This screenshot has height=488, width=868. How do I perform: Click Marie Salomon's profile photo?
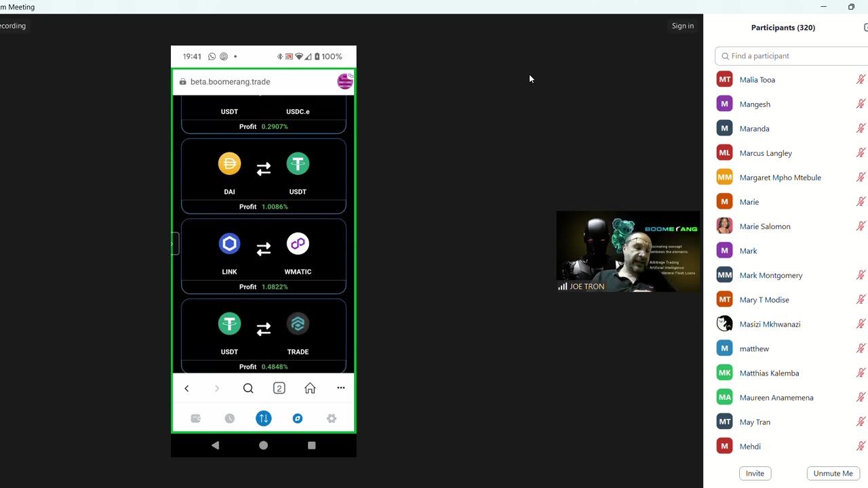(725, 226)
